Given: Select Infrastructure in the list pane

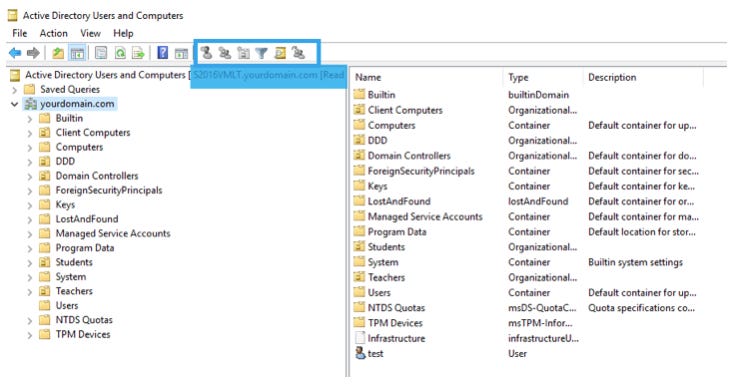Looking at the screenshot, I should tap(396, 338).
